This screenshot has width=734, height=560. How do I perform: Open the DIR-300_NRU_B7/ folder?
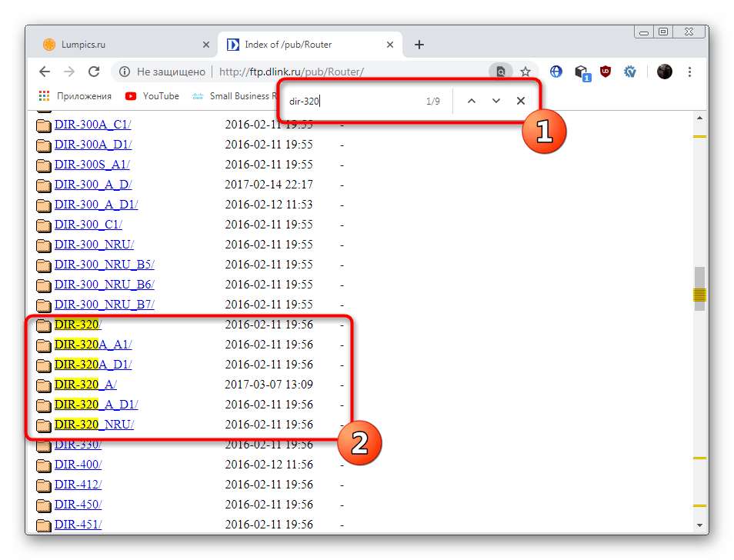[x=105, y=305]
